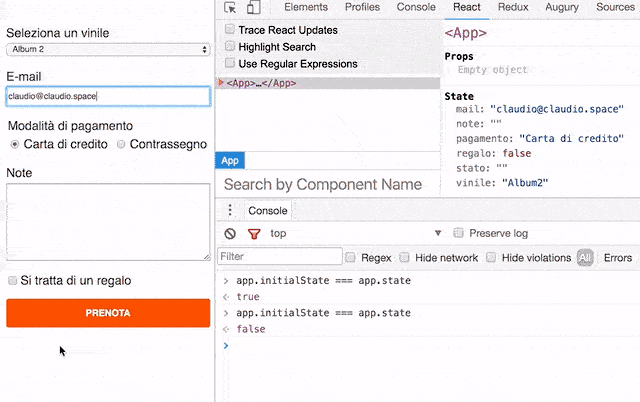640x402 pixels.
Task: Toggle the device toolbar icon
Action: click(253, 8)
